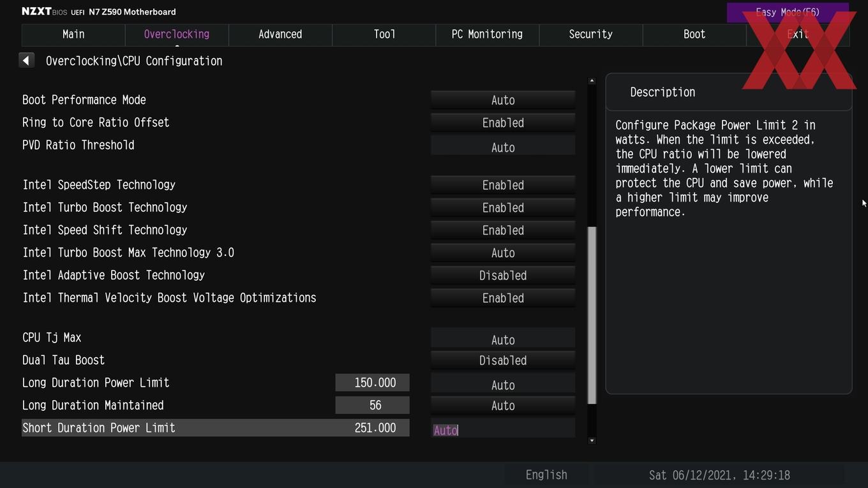Click the Description panel header

pyautogui.click(x=728, y=92)
